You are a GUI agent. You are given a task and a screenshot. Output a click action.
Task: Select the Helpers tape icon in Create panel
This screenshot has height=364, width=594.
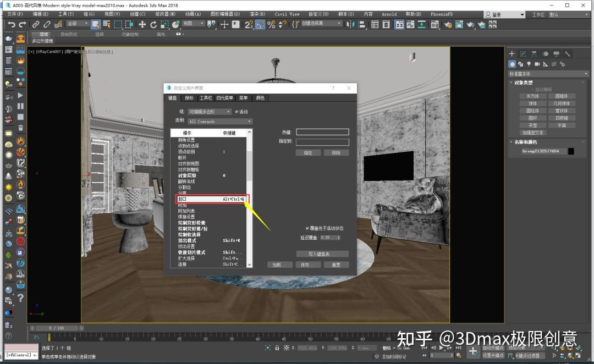[545, 64]
